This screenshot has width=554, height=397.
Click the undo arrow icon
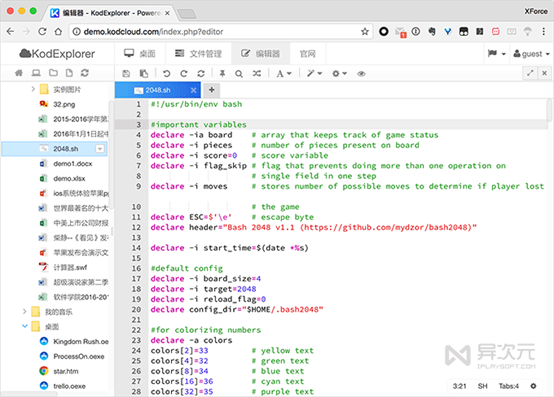[x=166, y=73]
